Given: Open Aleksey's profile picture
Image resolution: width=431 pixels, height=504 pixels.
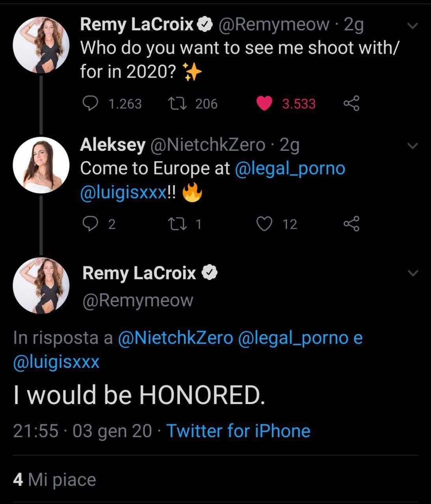Looking at the screenshot, I should pyautogui.click(x=41, y=165).
